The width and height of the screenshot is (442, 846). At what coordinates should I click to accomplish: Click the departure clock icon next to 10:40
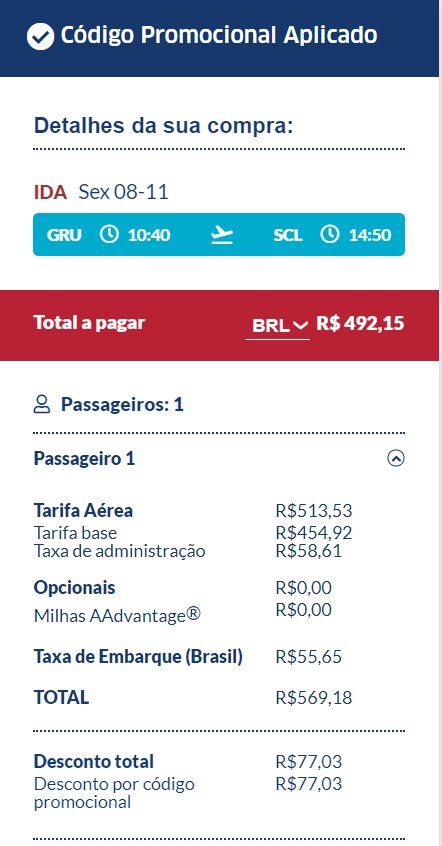click(x=110, y=234)
